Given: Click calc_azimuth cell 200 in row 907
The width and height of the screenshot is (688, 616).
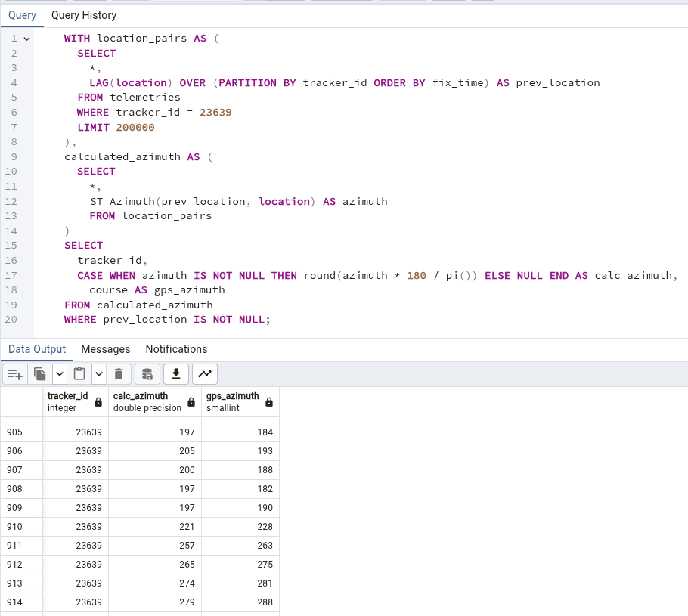Looking at the screenshot, I should 155,470.
